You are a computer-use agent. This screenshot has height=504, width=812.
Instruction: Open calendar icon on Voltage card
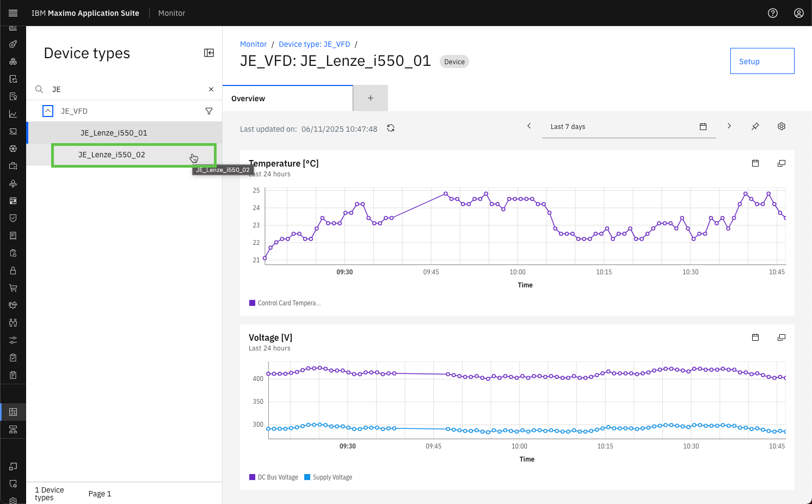[x=755, y=337]
